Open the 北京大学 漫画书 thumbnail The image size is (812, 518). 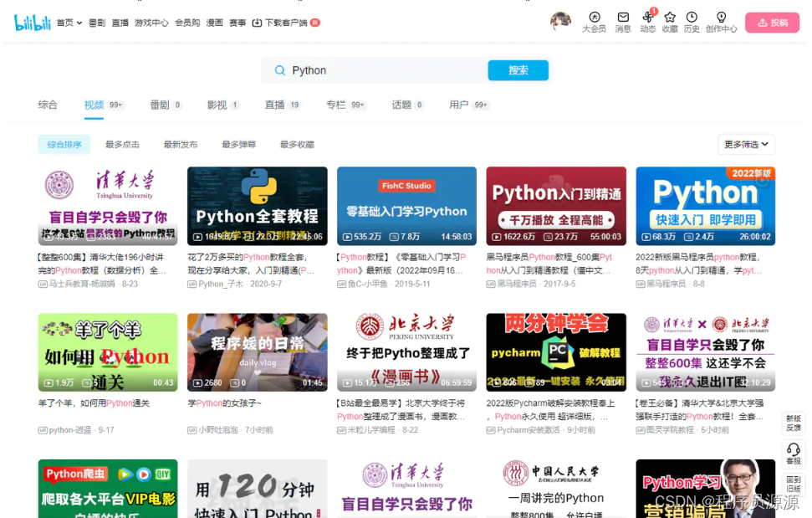(406, 352)
